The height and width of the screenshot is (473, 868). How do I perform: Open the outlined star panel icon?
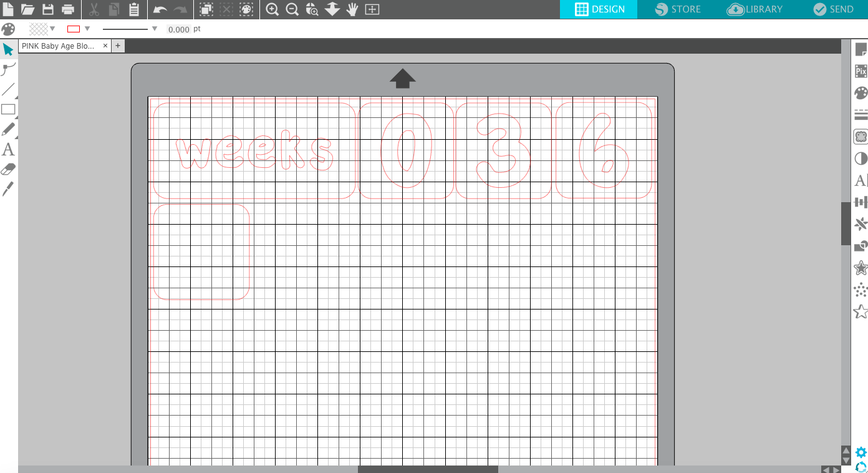pos(861,311)
